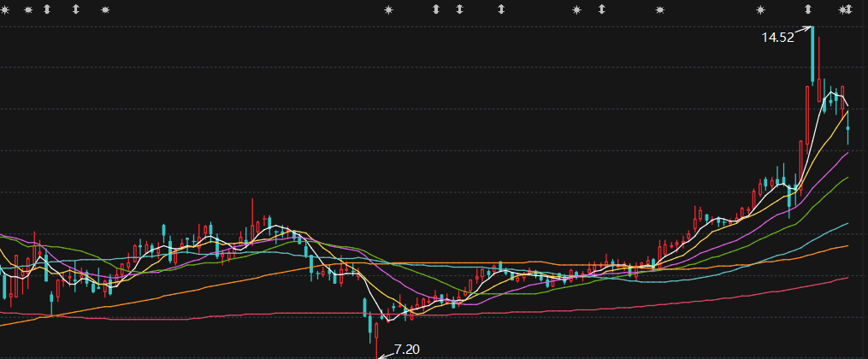Select the 14.52 high price label
868x359 pixels.
click(x=777, y=38)
